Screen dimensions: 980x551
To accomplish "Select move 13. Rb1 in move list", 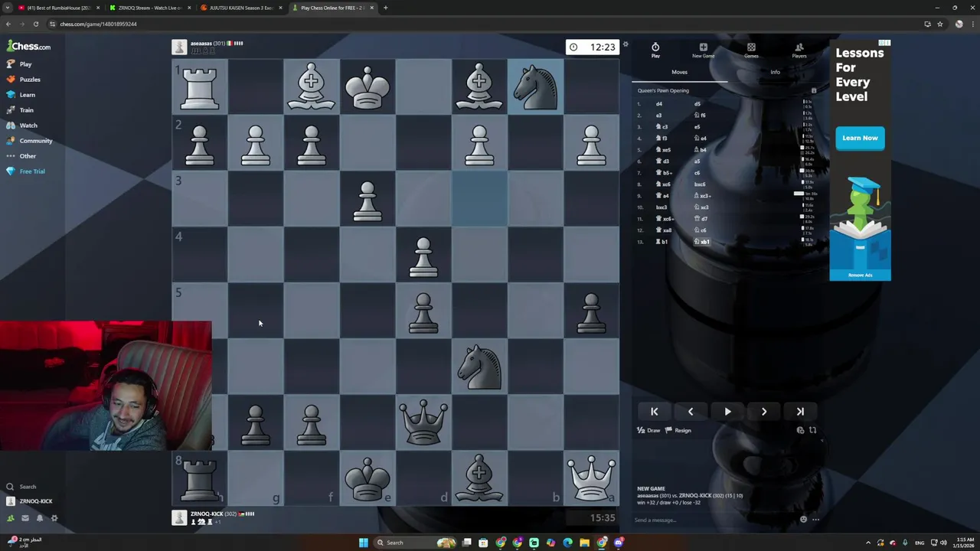I will coord(662,242).
